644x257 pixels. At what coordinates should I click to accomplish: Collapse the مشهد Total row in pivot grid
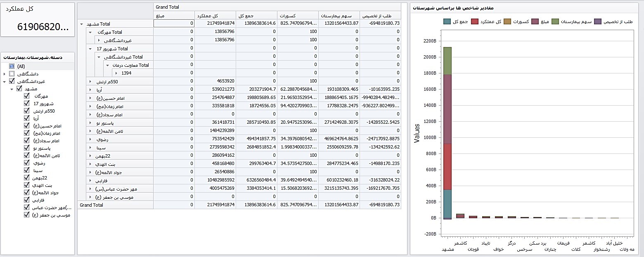coord(81,24)
